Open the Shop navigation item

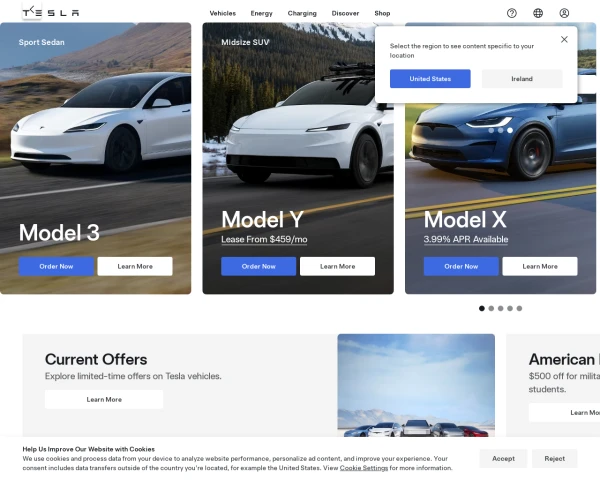382,13
